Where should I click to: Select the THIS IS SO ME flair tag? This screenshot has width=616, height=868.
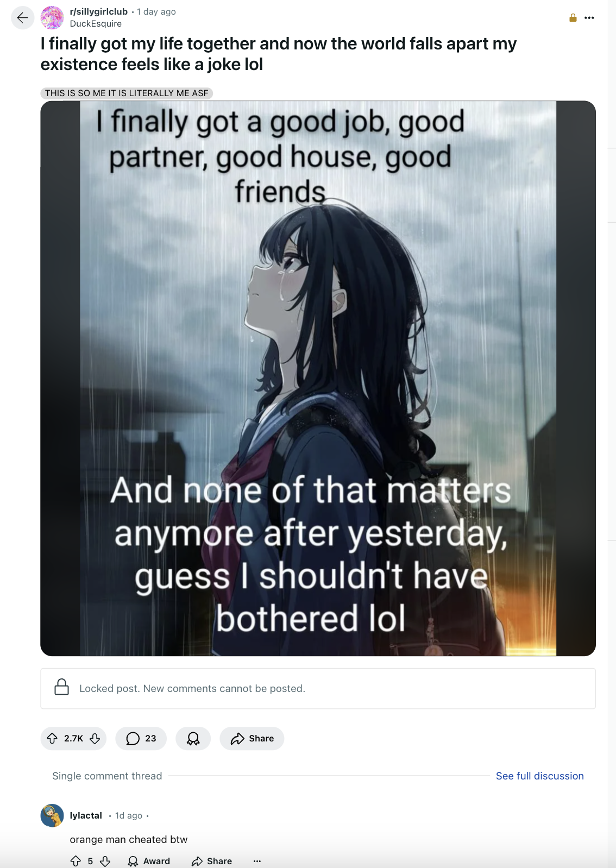[127, 93]
